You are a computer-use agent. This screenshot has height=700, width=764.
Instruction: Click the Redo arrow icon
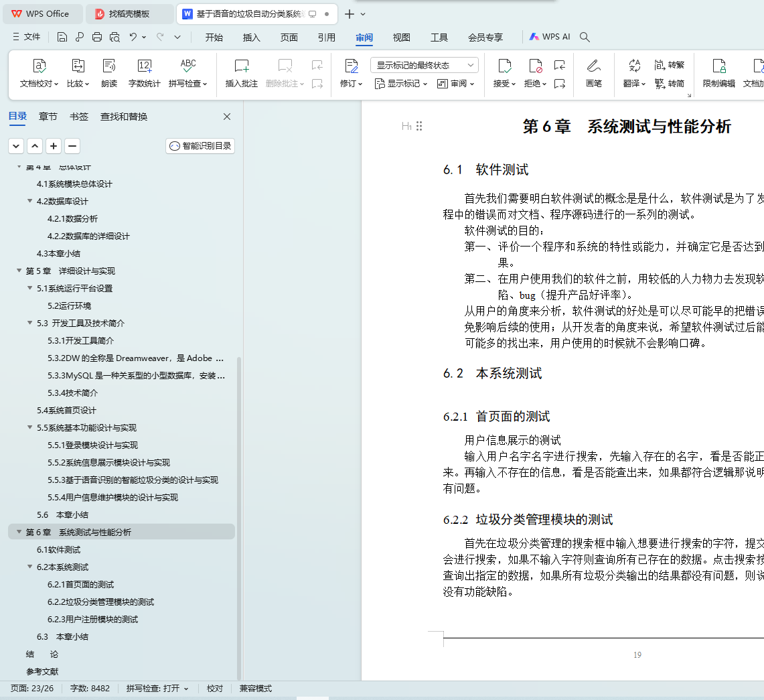(x=160, y=37)
